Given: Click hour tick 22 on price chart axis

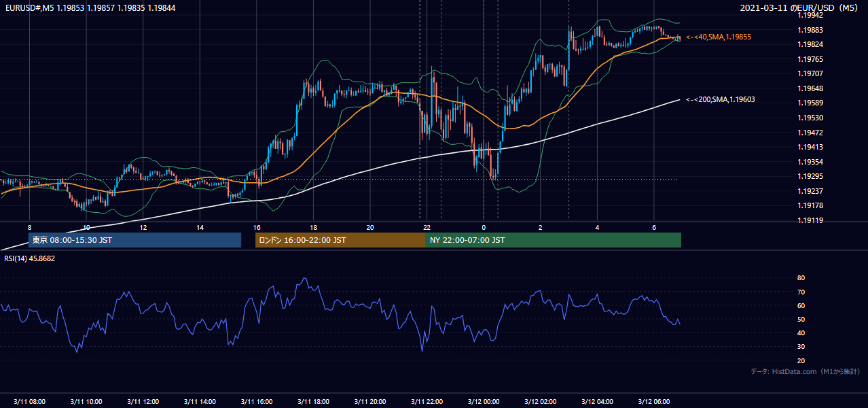Looking at the screenshot, I should click(x=427, y=227).
